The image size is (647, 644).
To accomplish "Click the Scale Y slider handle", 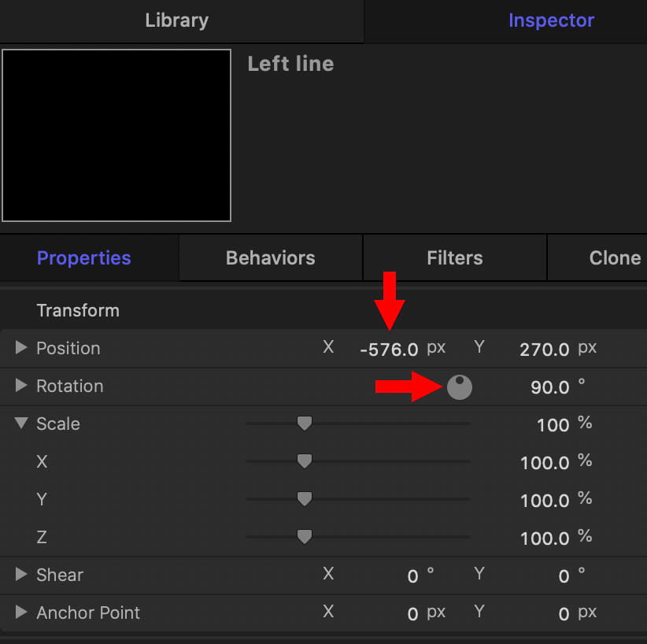I will tap(305, 499).
